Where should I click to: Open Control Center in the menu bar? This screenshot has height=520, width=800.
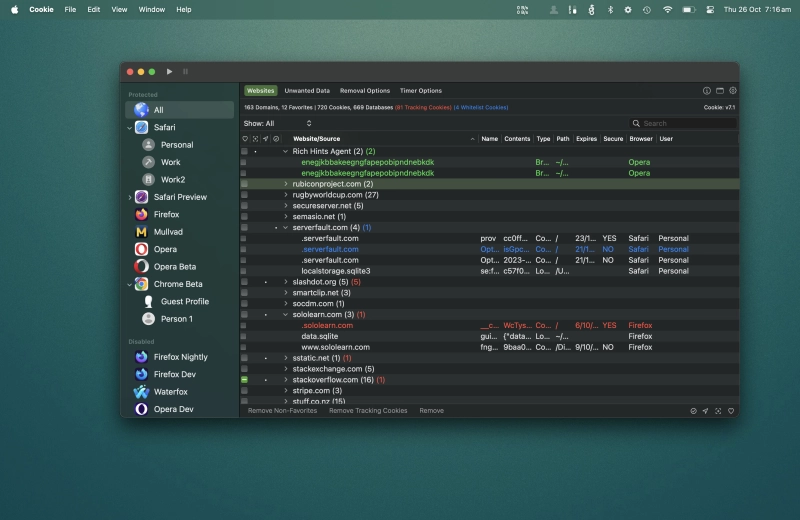pos(710,10)
